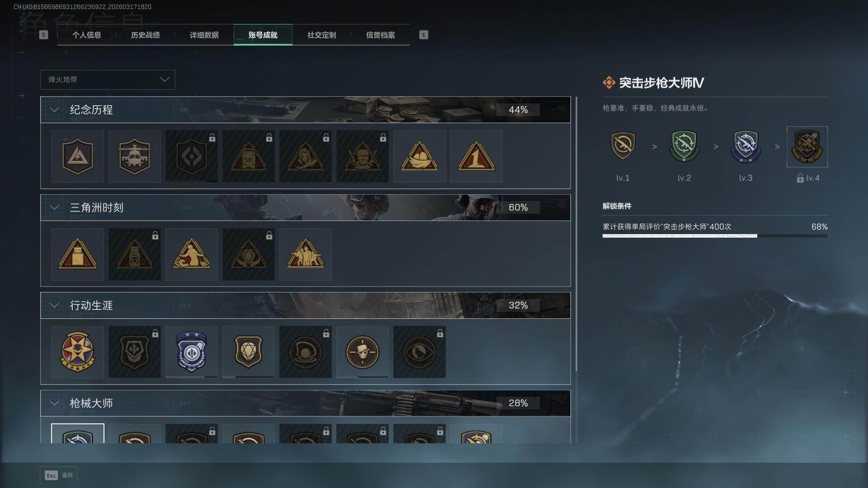
Task: Click the red triangle number 1 badge
Action: coord(476,156)
